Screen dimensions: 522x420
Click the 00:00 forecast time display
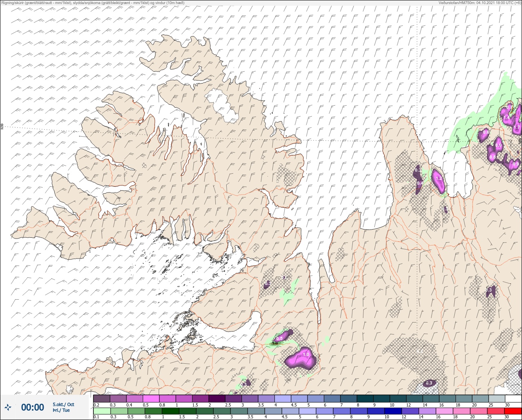(33, 407)
